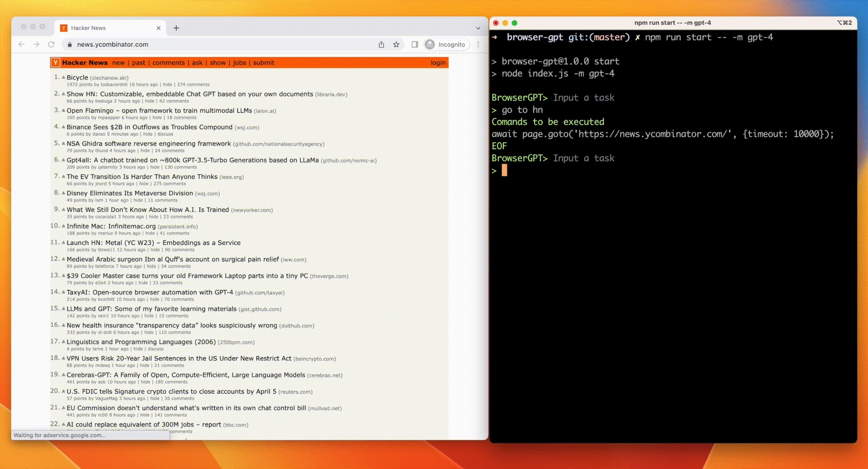Upvote the "Bicycle" story
This screenshot has height=469, width=868.
[63, 77]
